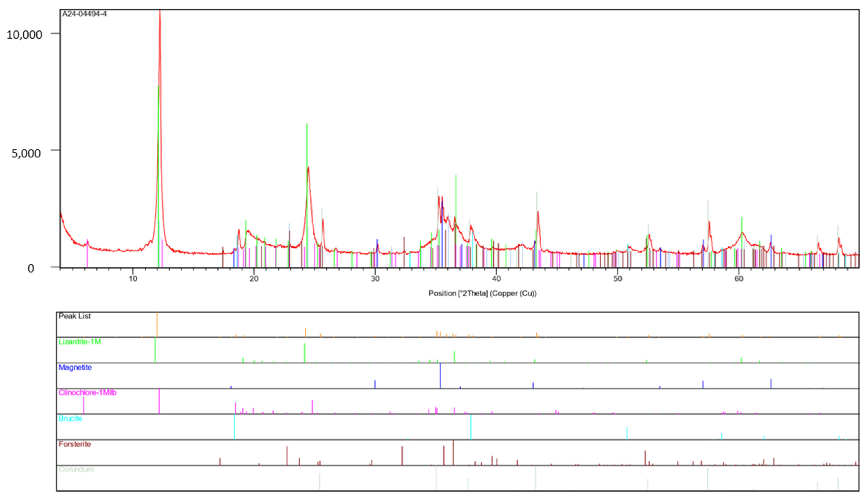Choose the Brucite phase label

(x=70, y=419)
